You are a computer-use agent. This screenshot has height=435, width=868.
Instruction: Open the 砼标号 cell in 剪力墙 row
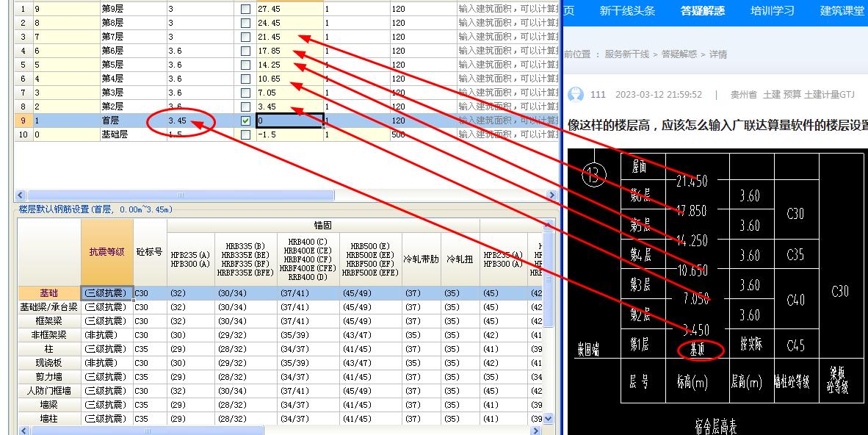(x=150, y=377)
